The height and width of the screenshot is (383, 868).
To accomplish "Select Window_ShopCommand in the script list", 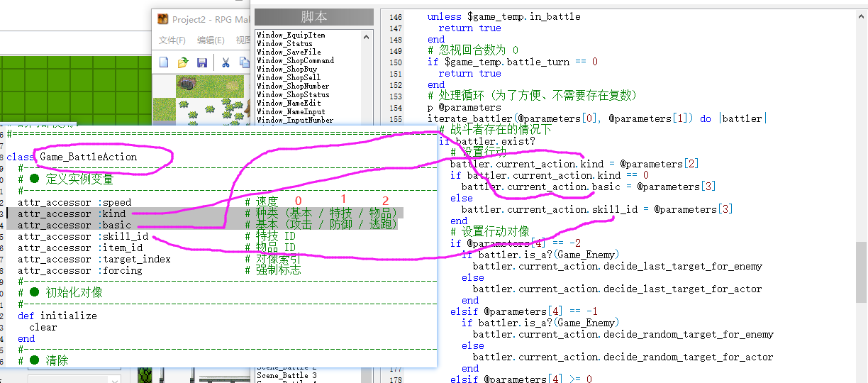I will pos(295,60).
